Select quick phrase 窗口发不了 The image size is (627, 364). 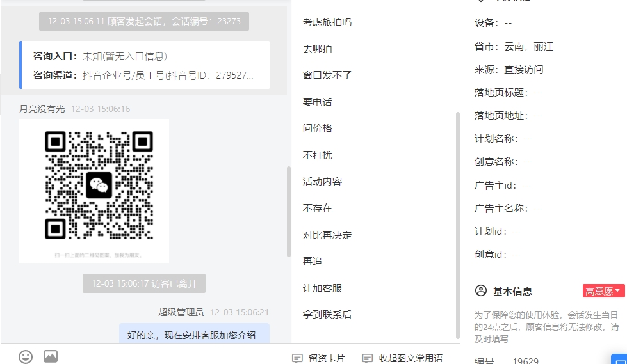(327, 75)
